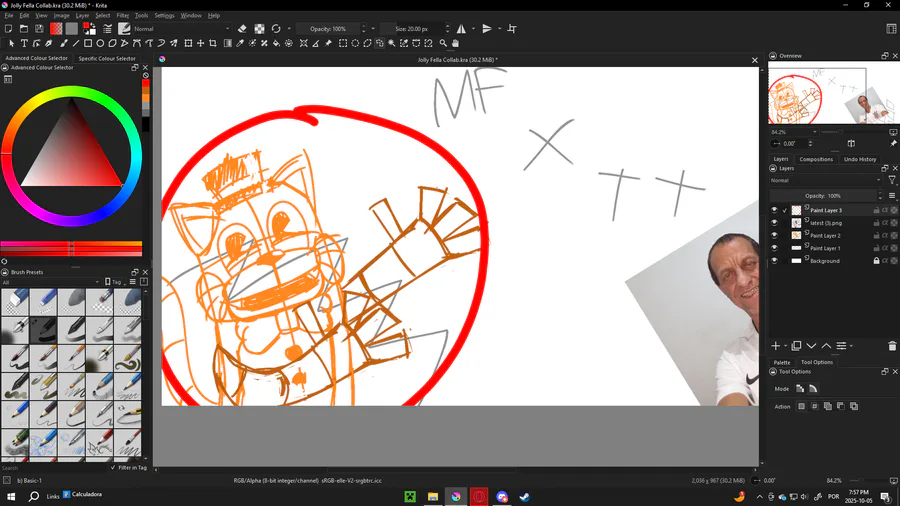Move layer down in the stack
This screenshot has height=506, width=900.
(x=811, y=346)
